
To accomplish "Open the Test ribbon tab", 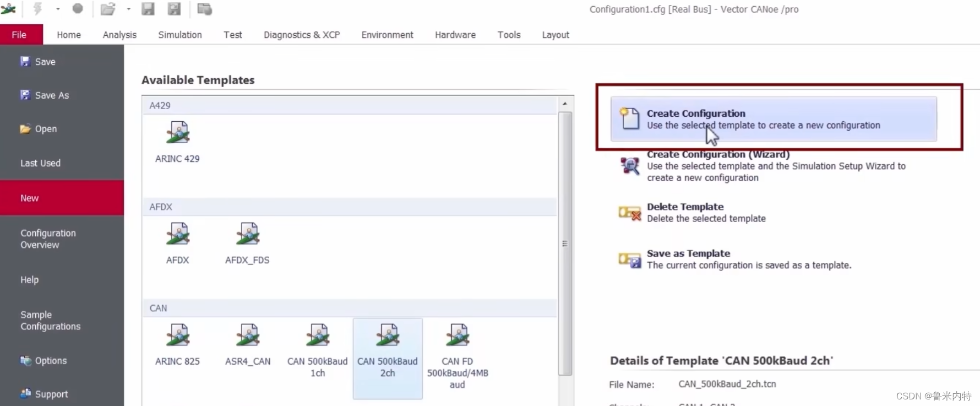I will tap(233, 35).
